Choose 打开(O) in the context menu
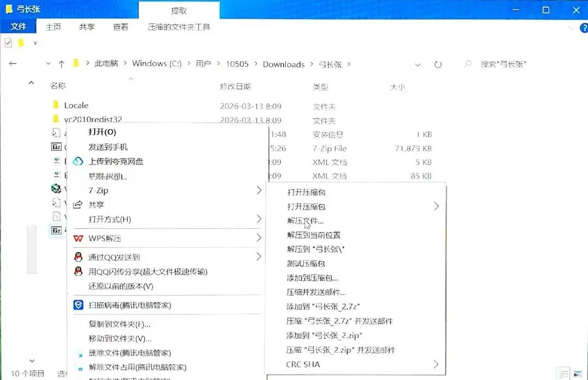588x380 pixels. click(x=102, y=132)
